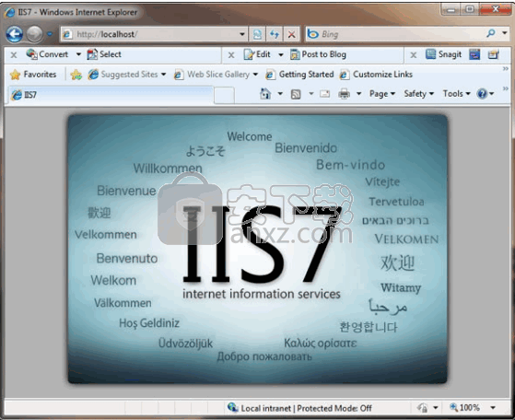Viewport: 515px width, 420px height.
Task: Open the Favorites center
Action: tap(33, 75)
